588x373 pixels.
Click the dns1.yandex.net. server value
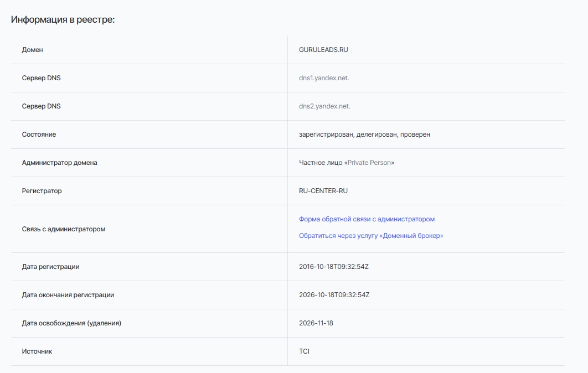coord(324,78)
